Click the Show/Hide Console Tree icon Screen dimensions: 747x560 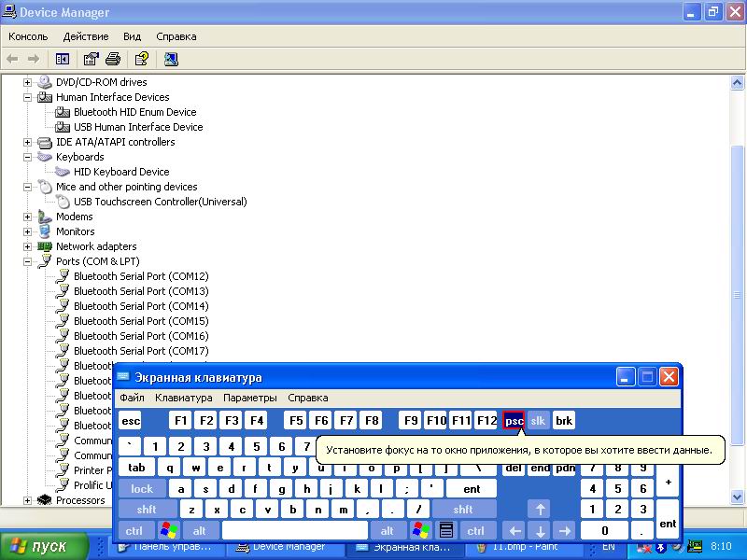pyautogui.click(x=63, y=59)
